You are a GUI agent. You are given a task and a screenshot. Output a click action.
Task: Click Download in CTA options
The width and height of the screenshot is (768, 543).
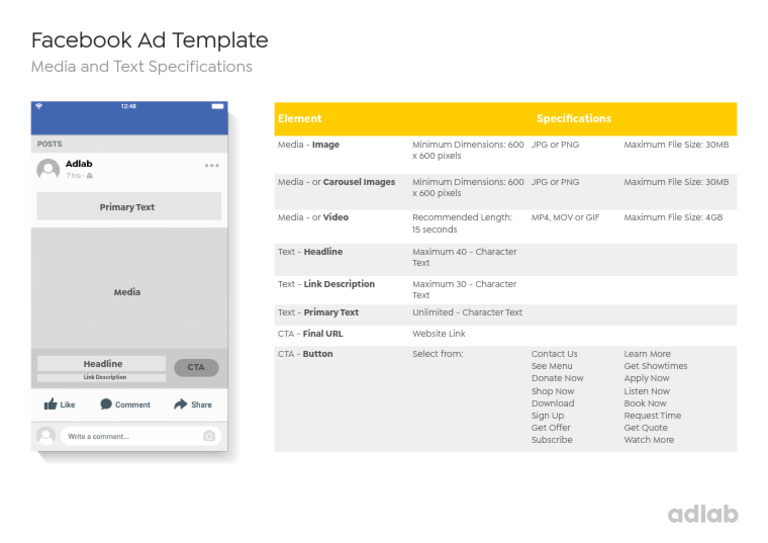click(x=553, y=403)
